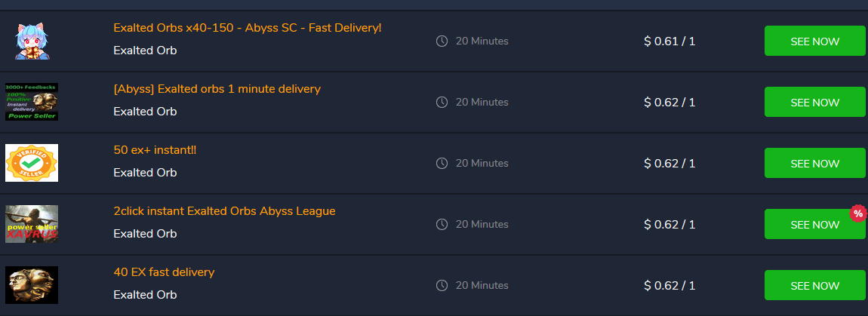Click clock icon on 50 ex+ listing
This screenshot has width=868, height=316.
click(442, 163)
